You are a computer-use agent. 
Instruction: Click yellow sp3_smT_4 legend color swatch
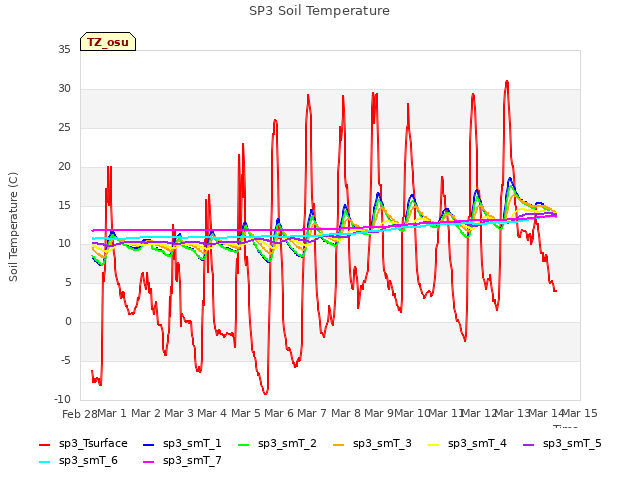pos(433,445)
